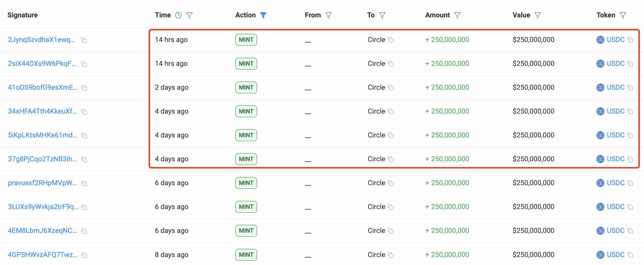Open the From column filter
644x265 pixels.
pyautogui.click(x=328, y=15)
